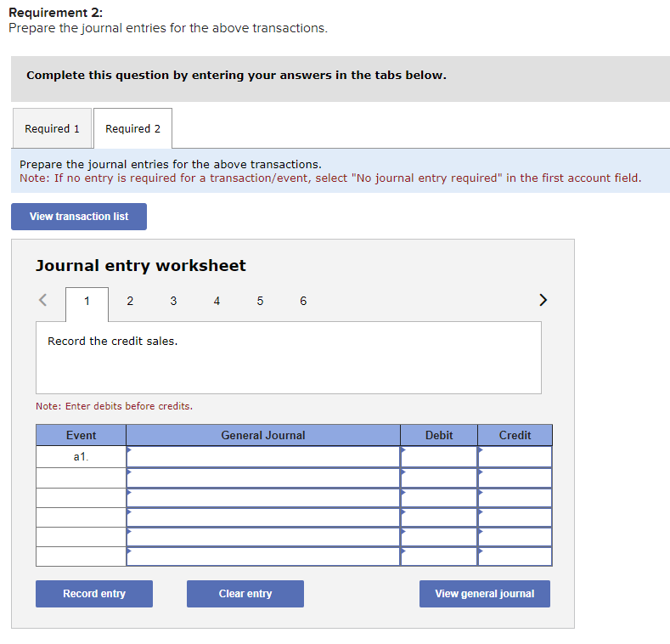Switch to journal entry tab 5
Image resolution: width=670 pixels, height=644 pixels.
pyautogui.click(x=260, y=301)
